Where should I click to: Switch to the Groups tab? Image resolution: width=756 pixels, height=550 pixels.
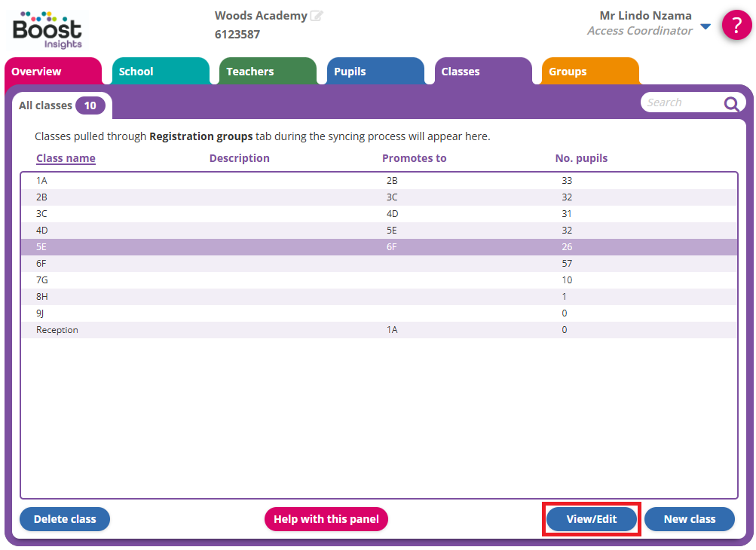coord(590,72)
